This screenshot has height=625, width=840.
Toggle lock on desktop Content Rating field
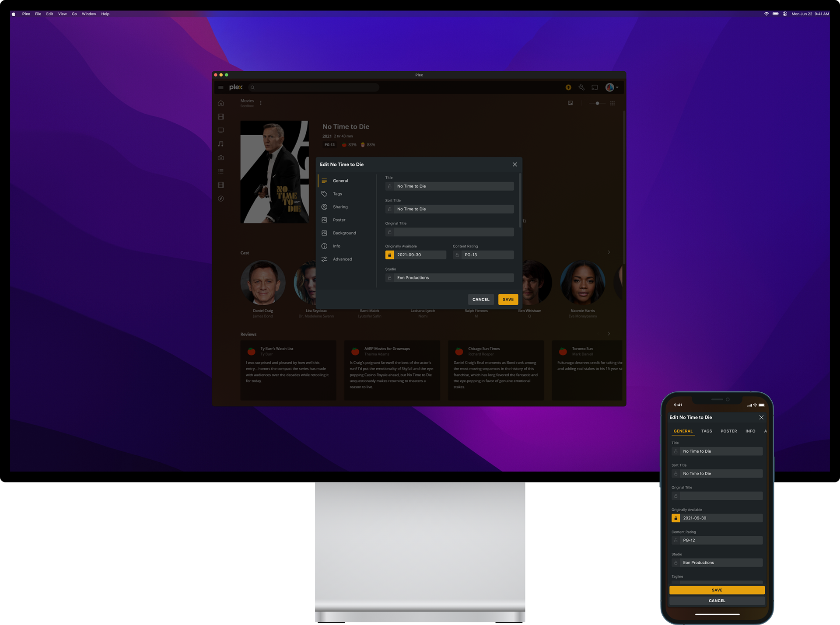click(x=457, y=255)
